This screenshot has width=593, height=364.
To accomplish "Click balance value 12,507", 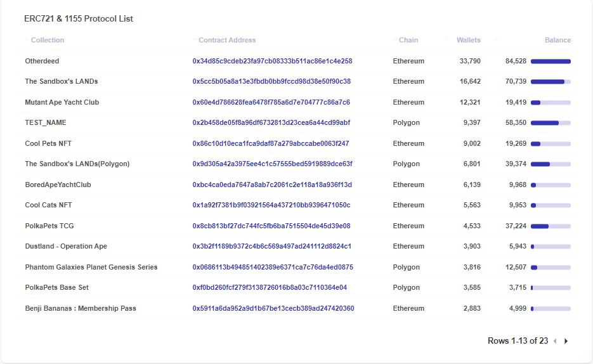I will click(x=516, y=267).
